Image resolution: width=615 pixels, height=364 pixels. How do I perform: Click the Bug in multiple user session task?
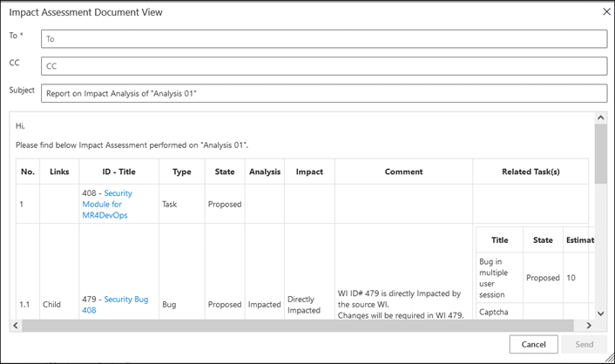click(x=493, y=278)
